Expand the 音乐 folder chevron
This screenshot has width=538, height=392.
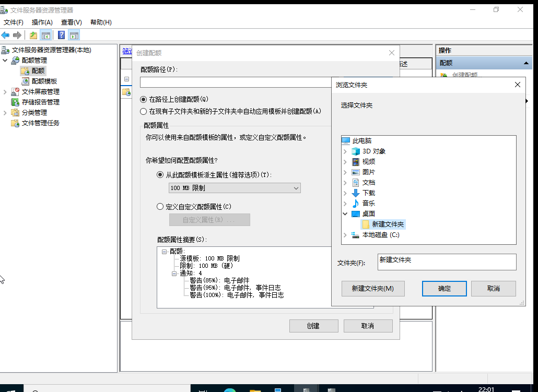[x=345, y=204]
